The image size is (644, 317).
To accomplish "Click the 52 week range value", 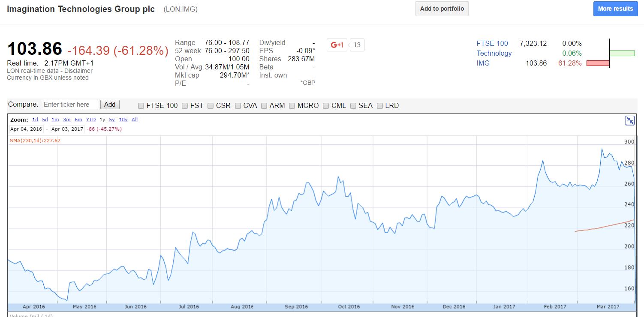I will pos(227,51).
